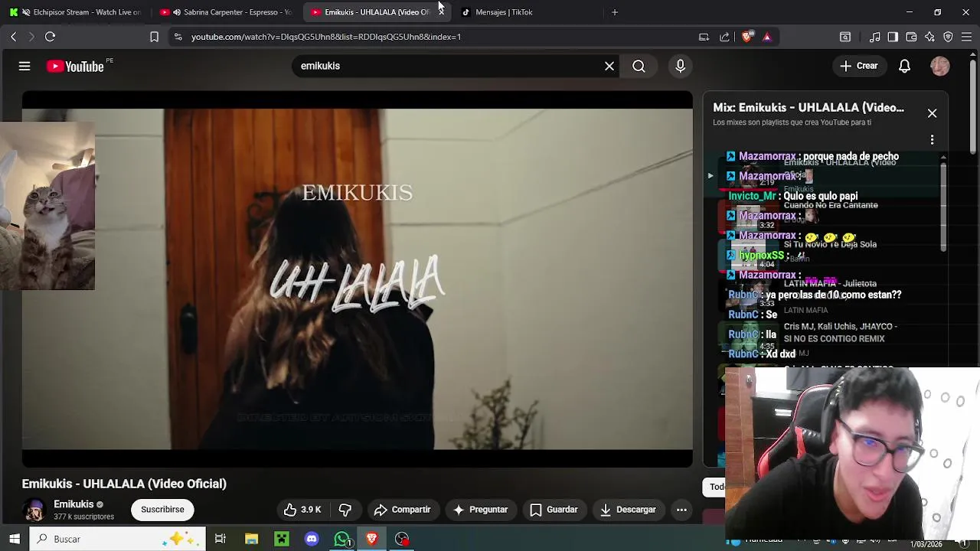The image size is (980, 551).
Task: Open Task View in the taskbar
Action: click(220, 540)
